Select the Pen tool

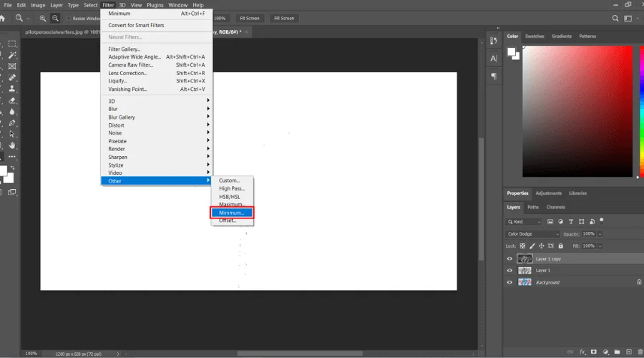pos(12,123)
